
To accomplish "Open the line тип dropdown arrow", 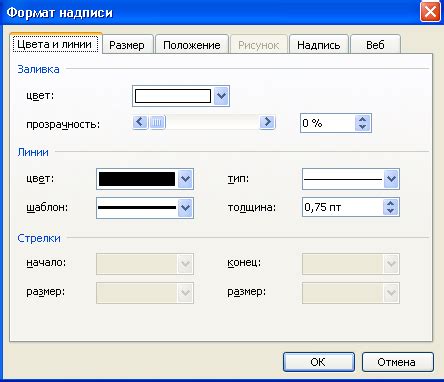I will coord(391,179).
